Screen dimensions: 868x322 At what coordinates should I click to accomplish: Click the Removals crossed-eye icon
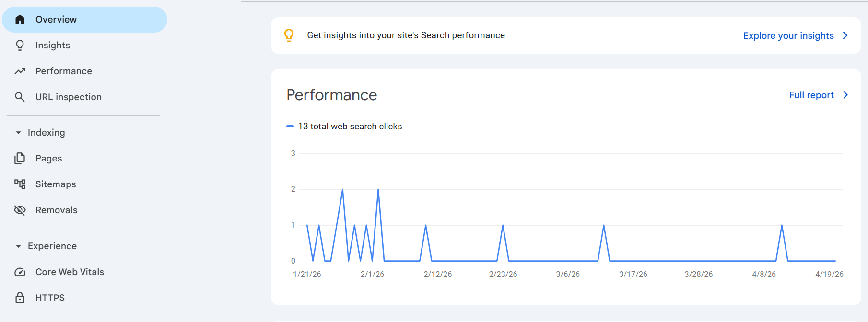tap(20, 210)
